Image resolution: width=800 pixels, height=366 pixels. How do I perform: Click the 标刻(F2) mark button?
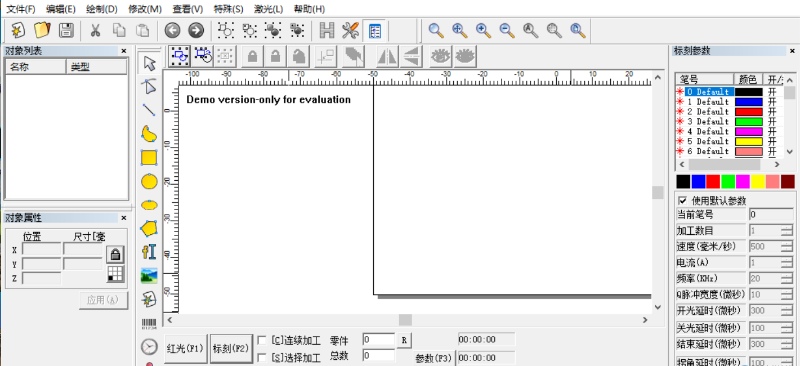[x=231, y=349]
